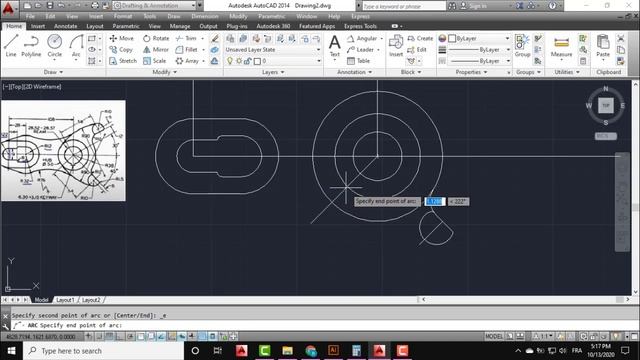640x360 pixels.
Task: Click the Rotate tool
Action: pyautogui.click(x=156, y=38)
